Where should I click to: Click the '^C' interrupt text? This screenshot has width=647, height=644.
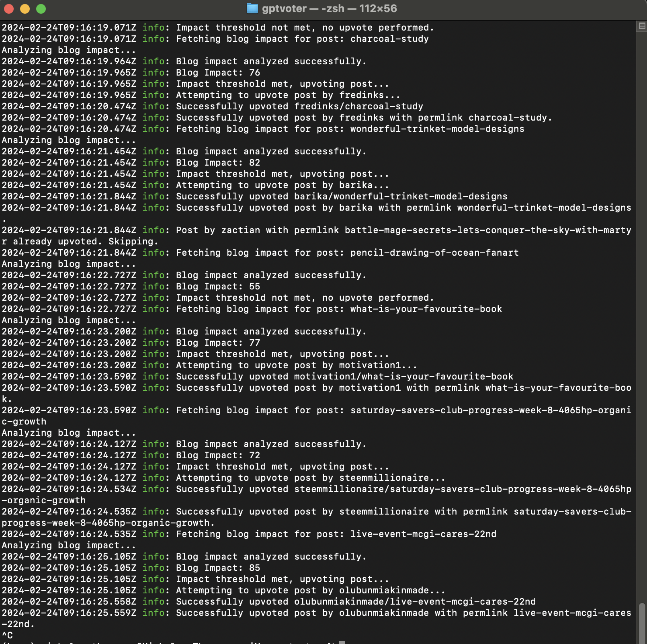click(7, 636)
